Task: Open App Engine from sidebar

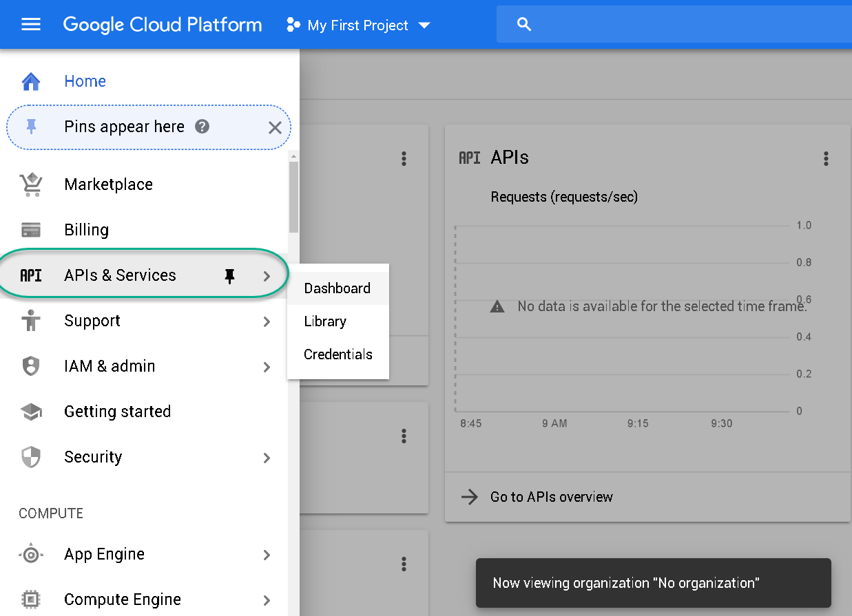Action: point(104,554)
